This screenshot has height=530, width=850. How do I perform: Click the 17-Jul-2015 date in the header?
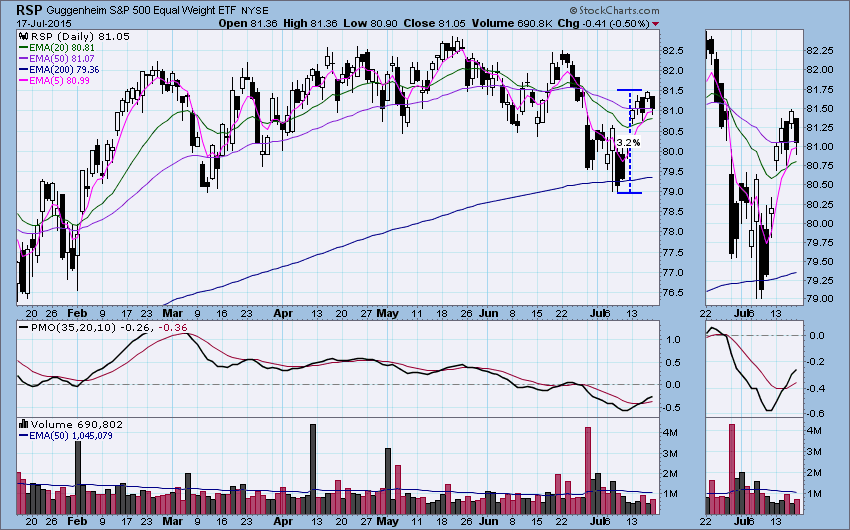(x=44, y=24)
